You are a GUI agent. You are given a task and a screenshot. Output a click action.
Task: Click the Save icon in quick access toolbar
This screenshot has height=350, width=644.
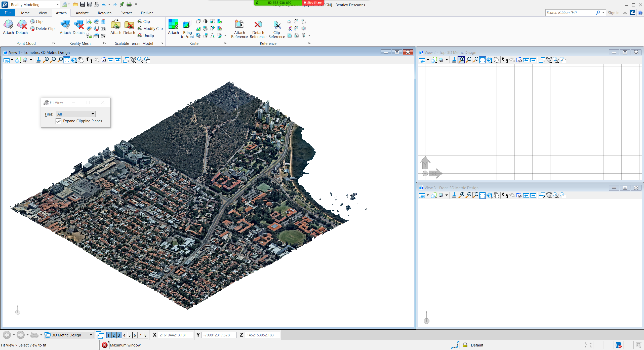(x=82, y=4)
